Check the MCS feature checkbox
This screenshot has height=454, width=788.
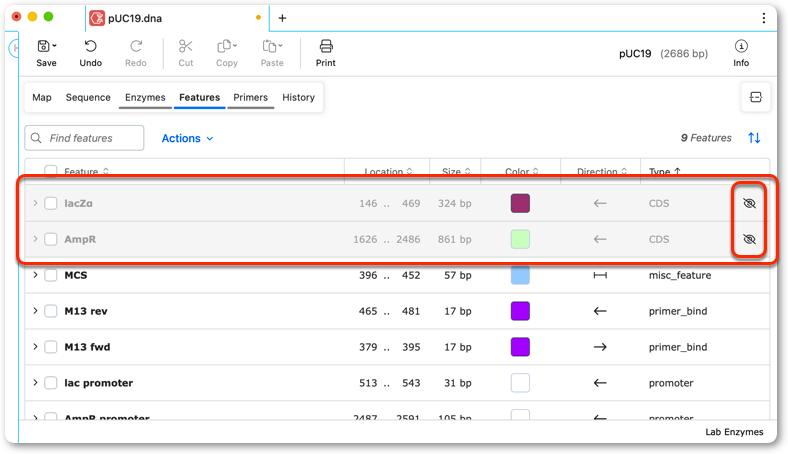[51, 275]
